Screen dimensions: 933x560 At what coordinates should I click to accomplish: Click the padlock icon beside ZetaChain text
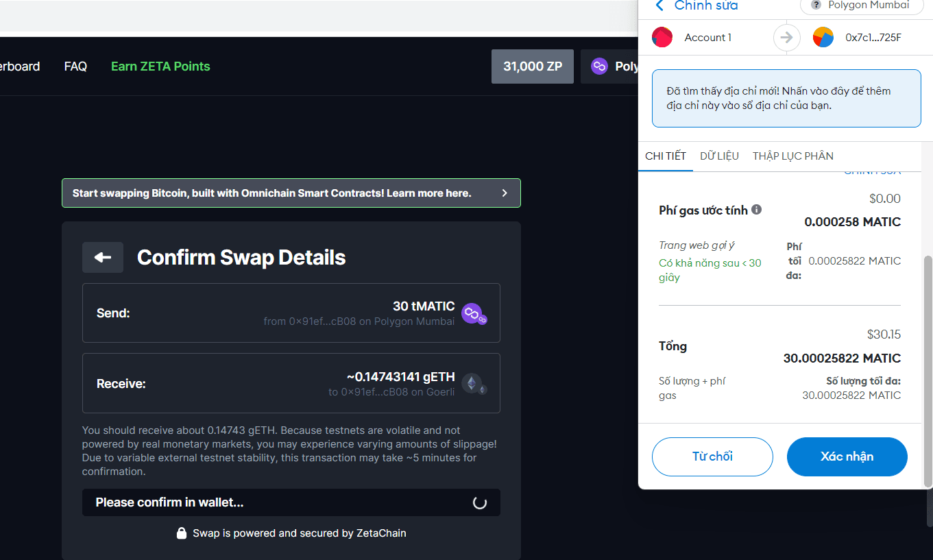(182, 533)
